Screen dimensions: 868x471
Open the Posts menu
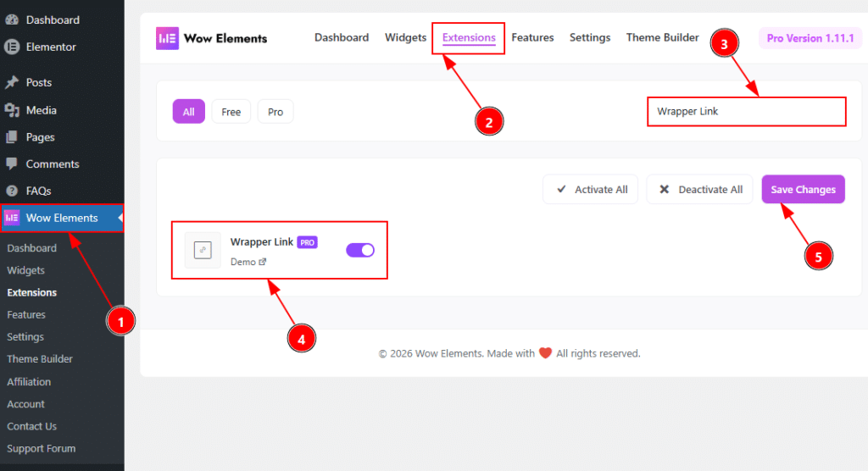click(x=39, y=82)
